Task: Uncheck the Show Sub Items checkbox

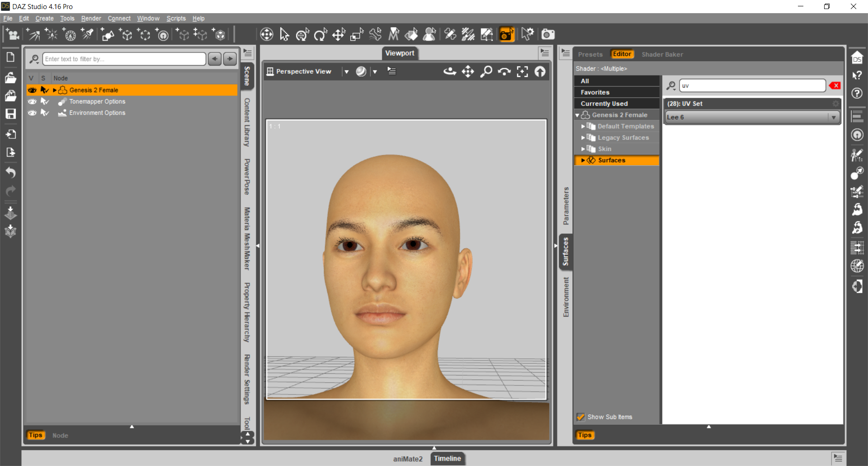Action: click(581, 417)
